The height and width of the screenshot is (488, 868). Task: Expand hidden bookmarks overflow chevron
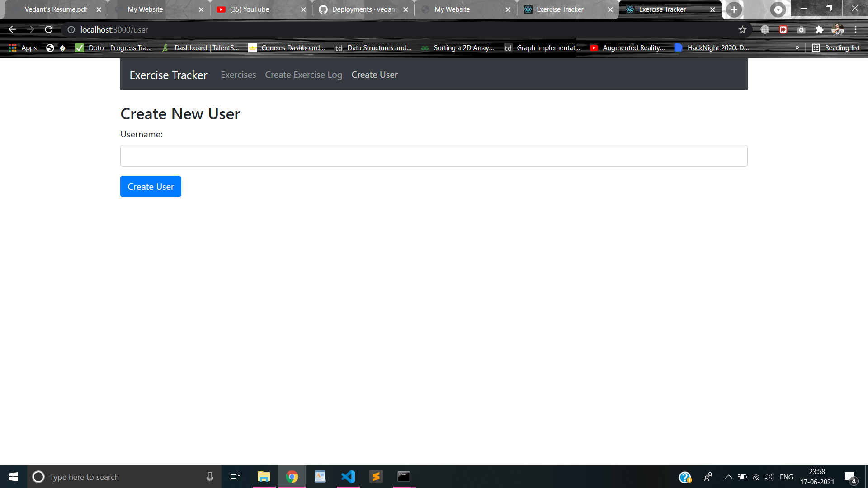pyautogui.click(x=797, y=48)
